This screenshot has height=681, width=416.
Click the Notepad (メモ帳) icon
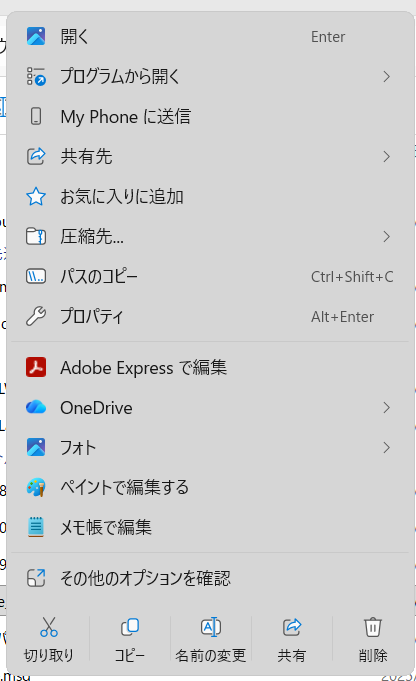pos(36,527)
